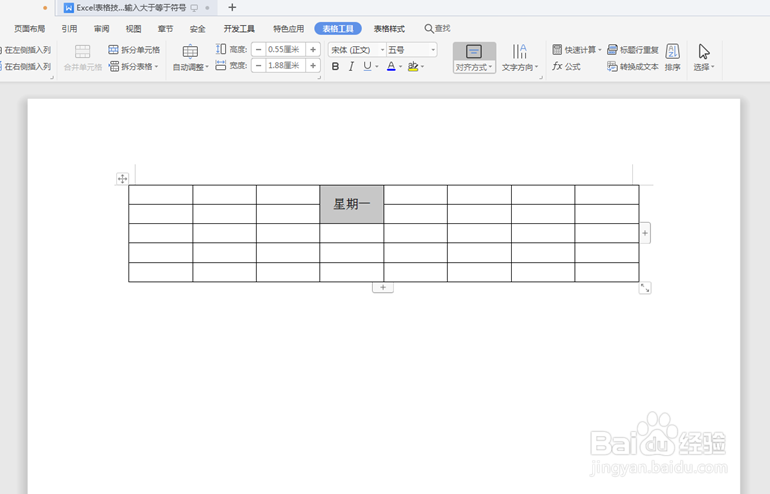This screenshot has width=770, height=494.
Task: Click the table move handle icon
Action: click(x=122, y=179)
